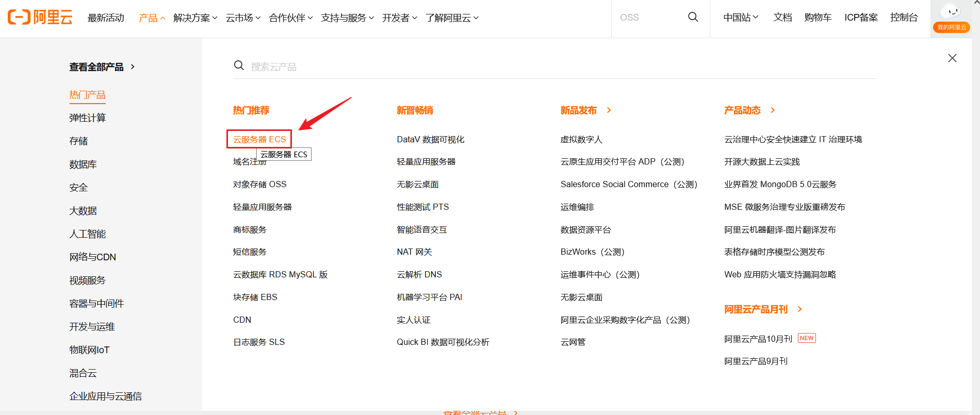980x415 pixels.
Task: Open Salesforce Social Commerce link
Action: click(x=629, y=184)
